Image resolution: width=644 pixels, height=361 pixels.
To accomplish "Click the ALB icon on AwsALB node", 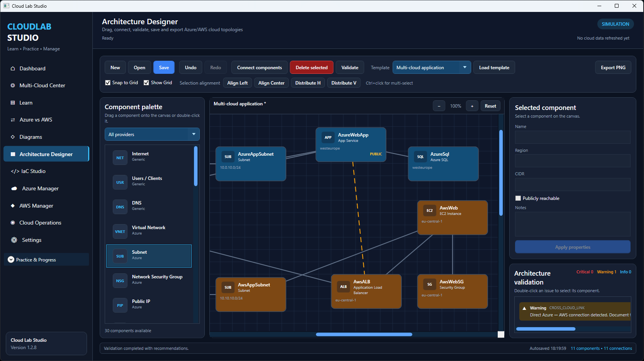I will coord(343,286).
